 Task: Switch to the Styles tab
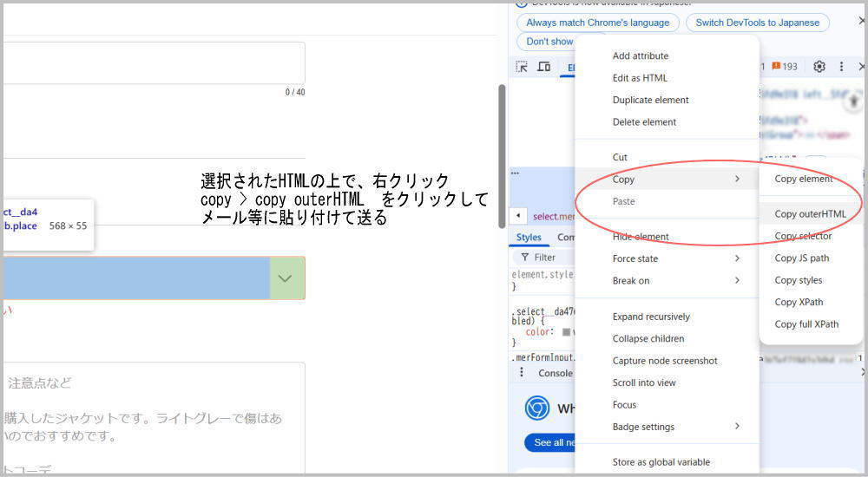(x=529, y=238)
